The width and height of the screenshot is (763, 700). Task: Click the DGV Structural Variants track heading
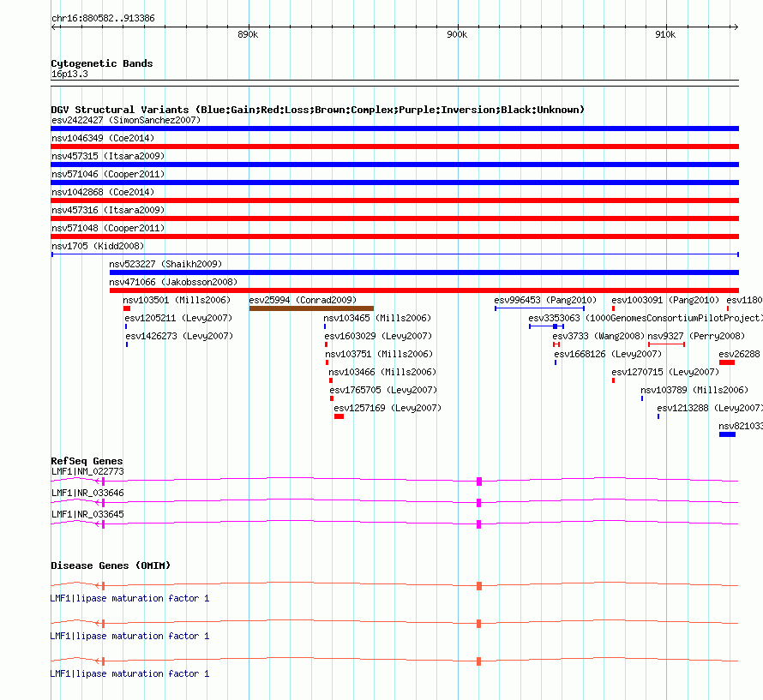click(318, 110)
